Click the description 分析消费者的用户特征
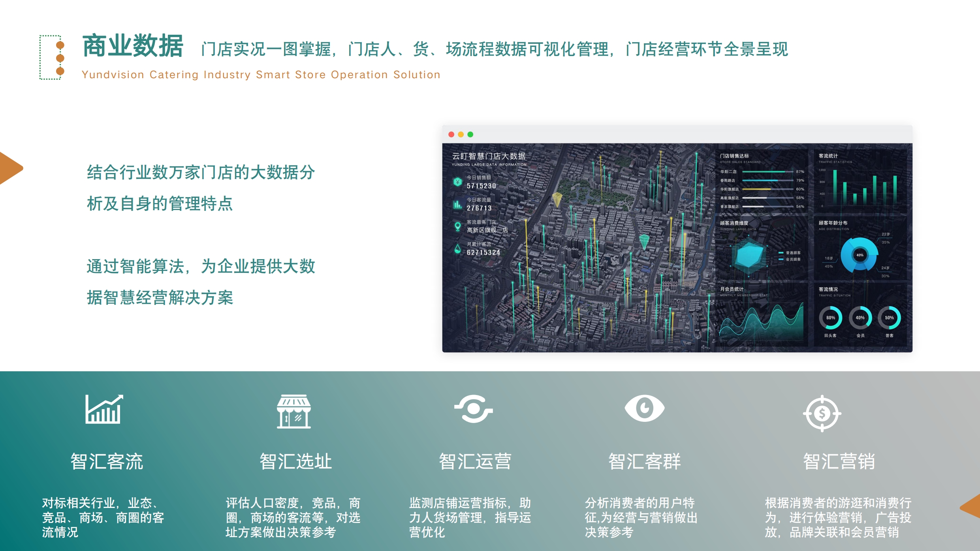 [641, 517]
